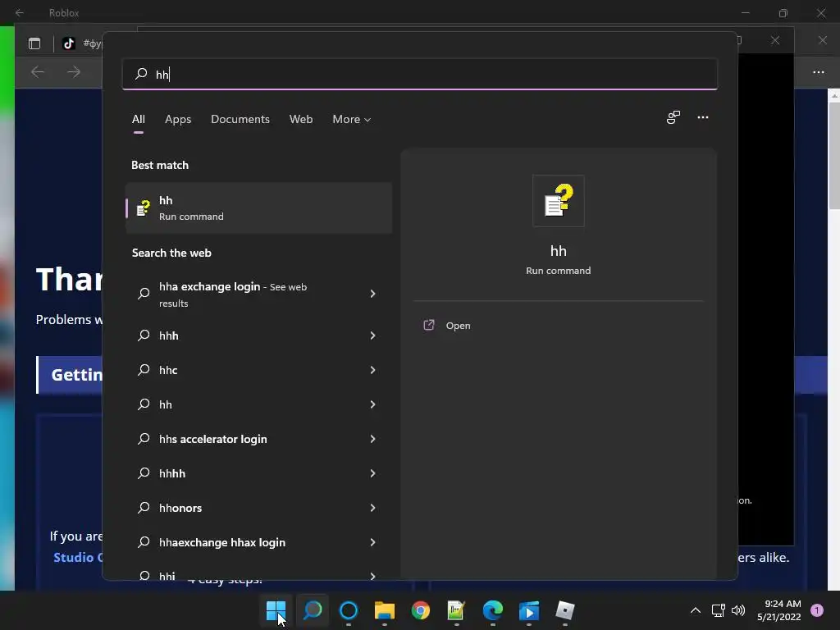
Task: Expand arrow beside hhhh suggestion
Action: (373, 473)
